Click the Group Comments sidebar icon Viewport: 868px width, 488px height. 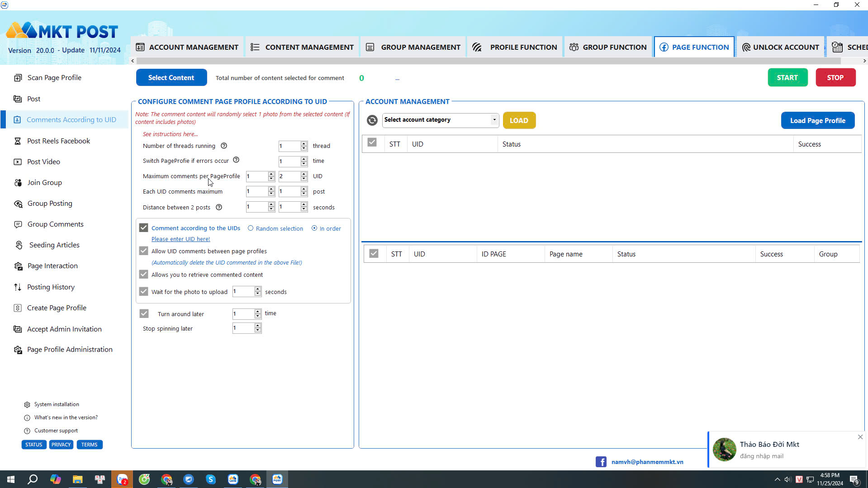18,224
